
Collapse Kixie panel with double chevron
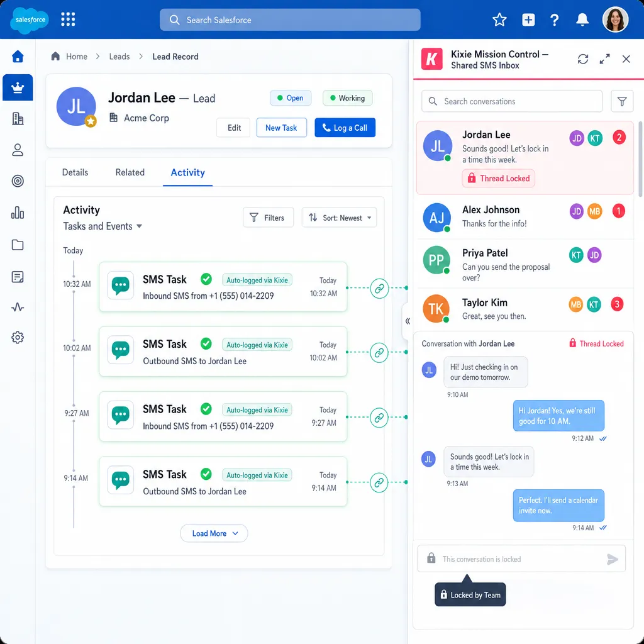(x=408, y=321)
